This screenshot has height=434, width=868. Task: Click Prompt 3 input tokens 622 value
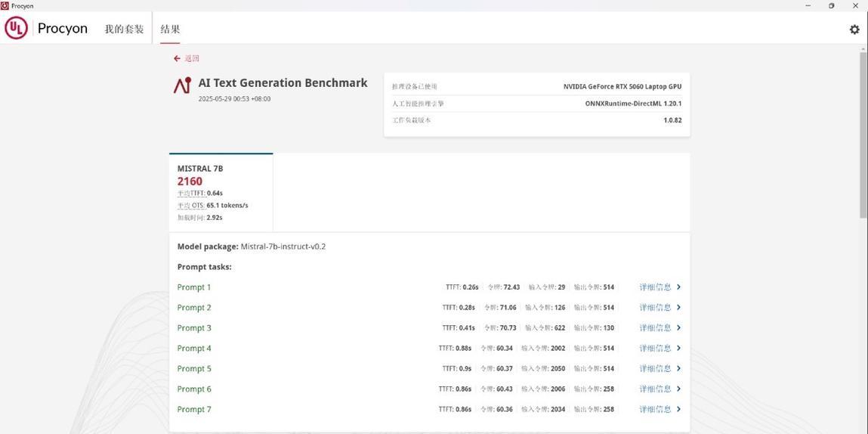coord(560,327)
